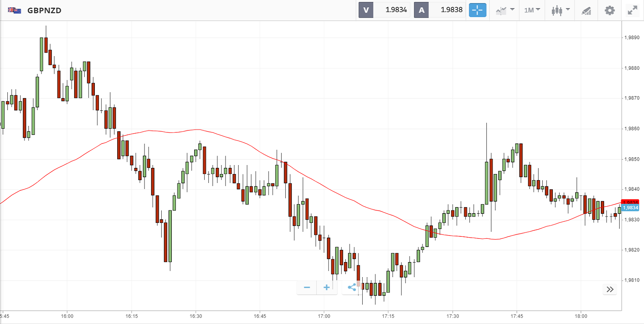Share the chart via share icon
Image resolution: width=644 pixels, height=324 pixels.
coord(352,287)
